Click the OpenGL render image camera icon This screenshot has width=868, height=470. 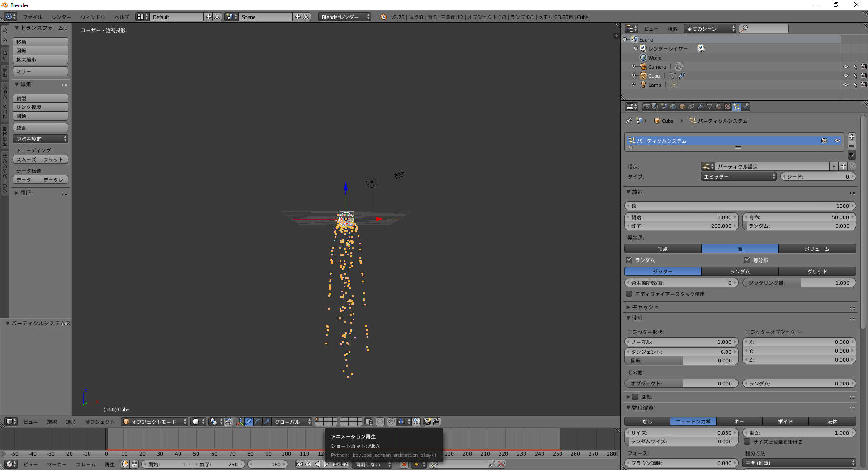427,422
